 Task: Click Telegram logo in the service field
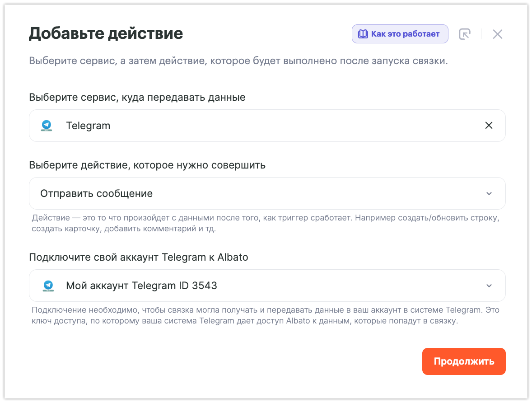[x=47, y=126]
